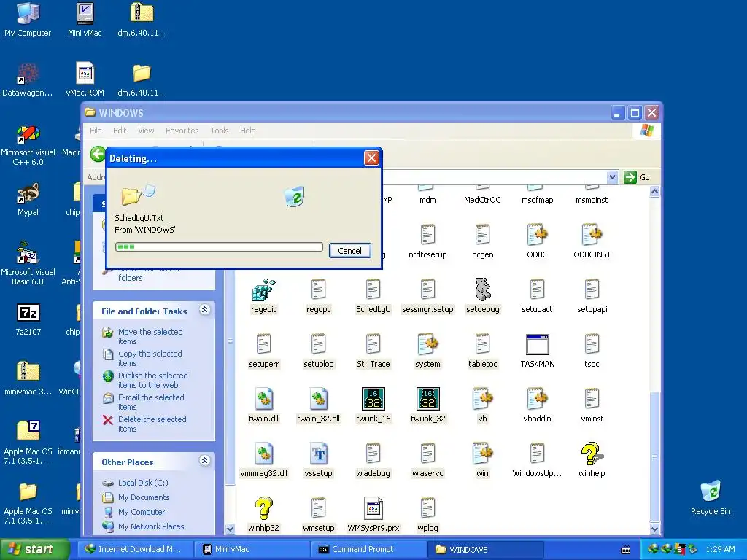Select the My Computer desktop icon
The height and width of the screenshot is (560, 747).
[28, 13]
